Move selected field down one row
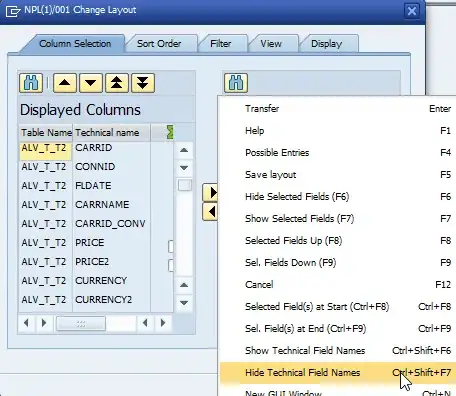This screenshot has width=456, height=396. (x=91, y=83)
